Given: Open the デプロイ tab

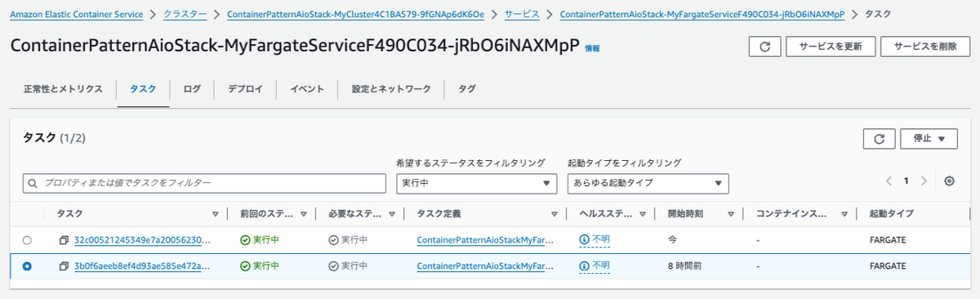Looking at the screenshot, I should 245,89.
